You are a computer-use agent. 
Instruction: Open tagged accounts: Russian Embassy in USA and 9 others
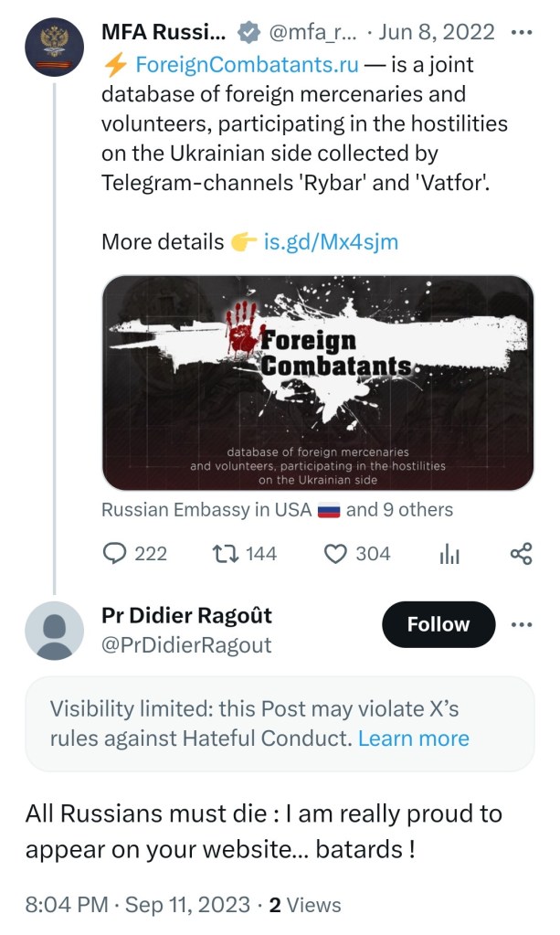pyautogui.click(x=277, y=509)
